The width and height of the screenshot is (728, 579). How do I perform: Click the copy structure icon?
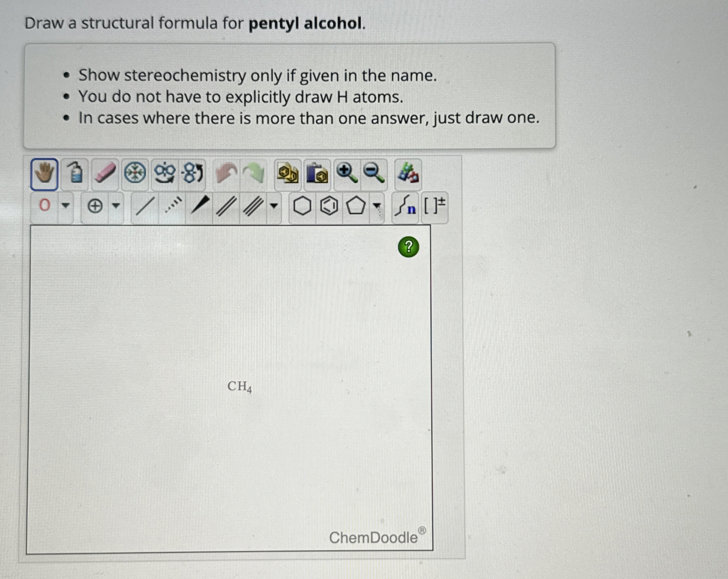tap(287, 174)
